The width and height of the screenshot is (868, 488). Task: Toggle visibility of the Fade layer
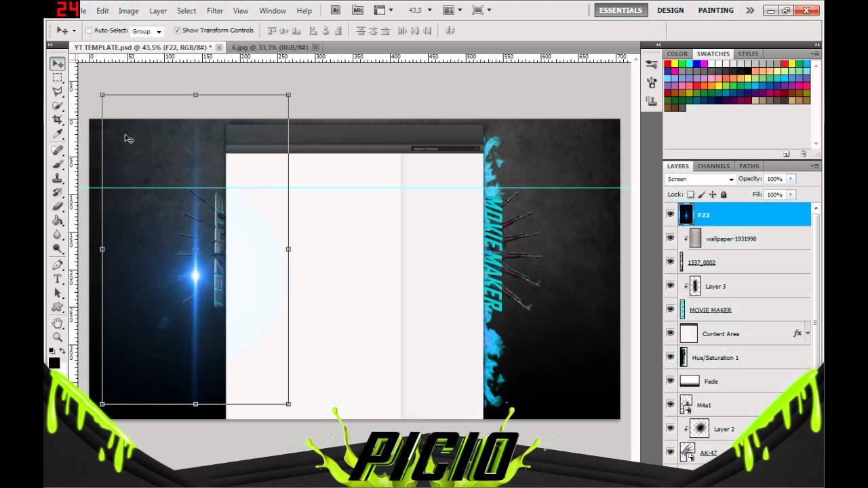click(671, 381)
